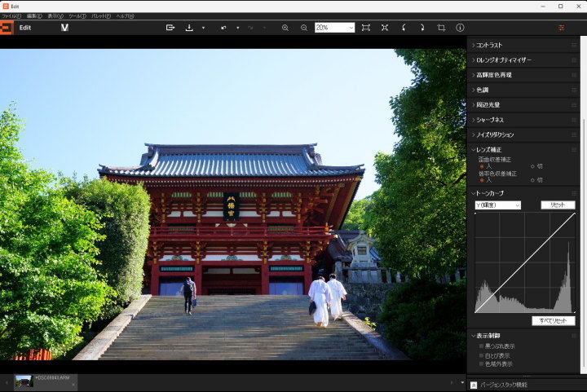Viewport: 587px width, 392px height.
Task: Open the 表示制御 panel options icon
Action: pos(574,336)
